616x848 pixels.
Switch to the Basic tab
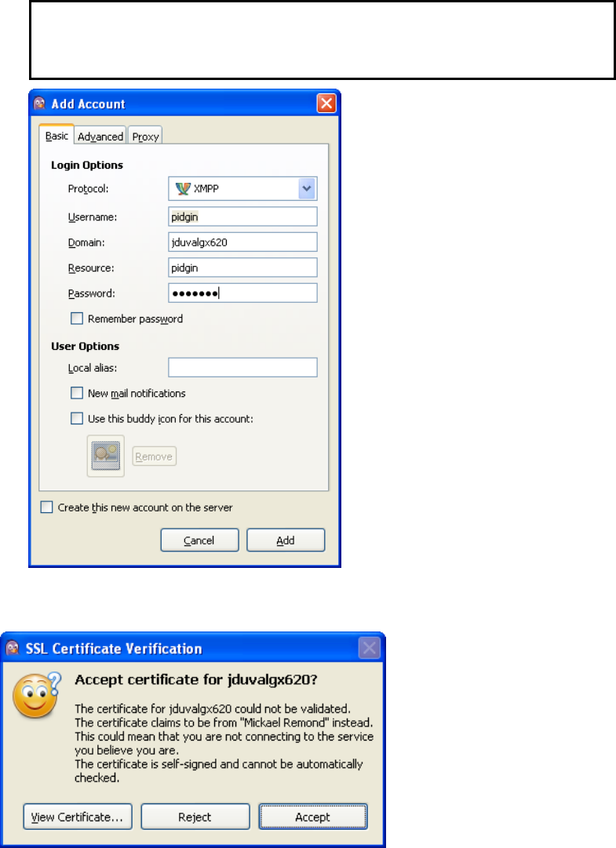coord(56,136)
